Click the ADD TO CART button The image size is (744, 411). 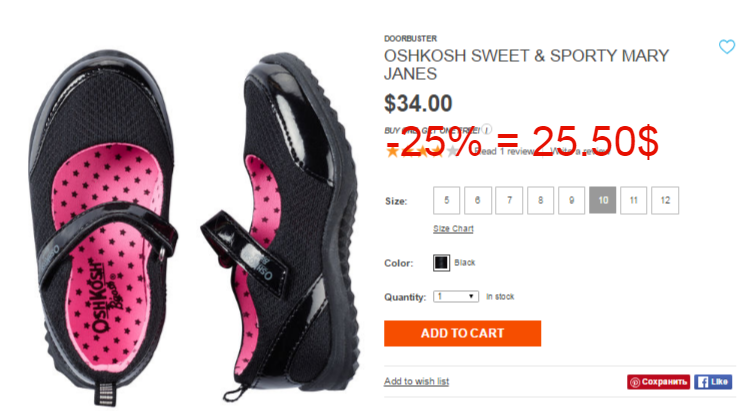[463, 333]
